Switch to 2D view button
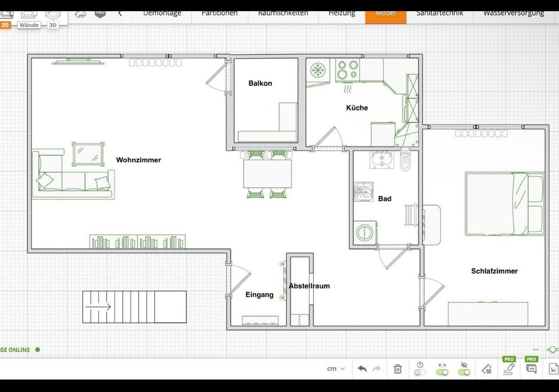The width and height of the screenshot is (559, 392). click(5, 25)
